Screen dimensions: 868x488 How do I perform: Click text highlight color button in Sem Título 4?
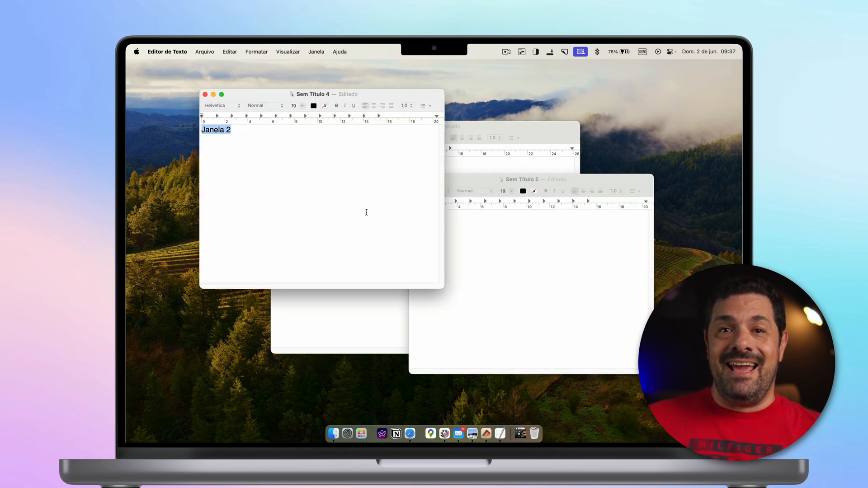pos(325,106)
